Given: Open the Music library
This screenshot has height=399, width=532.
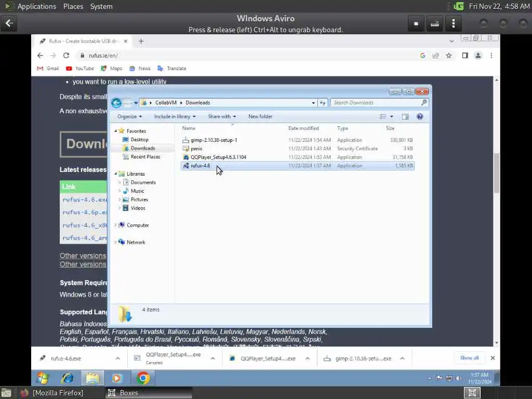Looking at the screenshot, I should pos(137,191).
